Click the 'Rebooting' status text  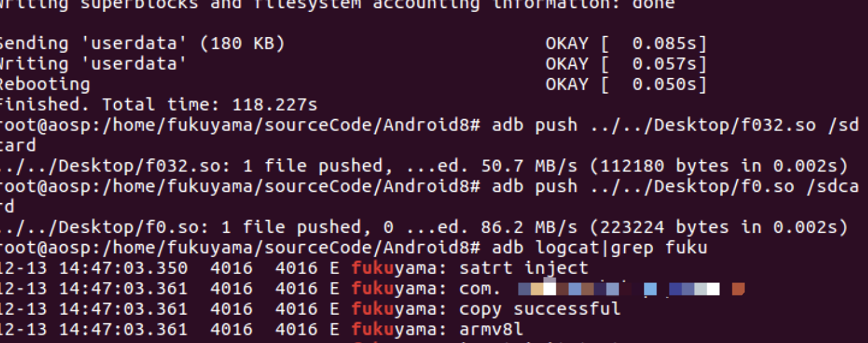[x=45, y=84]
